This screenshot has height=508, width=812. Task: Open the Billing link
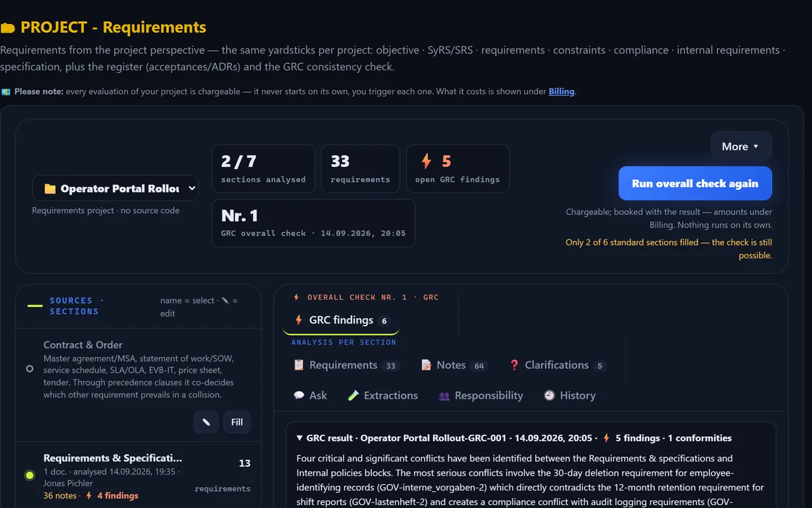pyautogui.click(x=561, y=91)
